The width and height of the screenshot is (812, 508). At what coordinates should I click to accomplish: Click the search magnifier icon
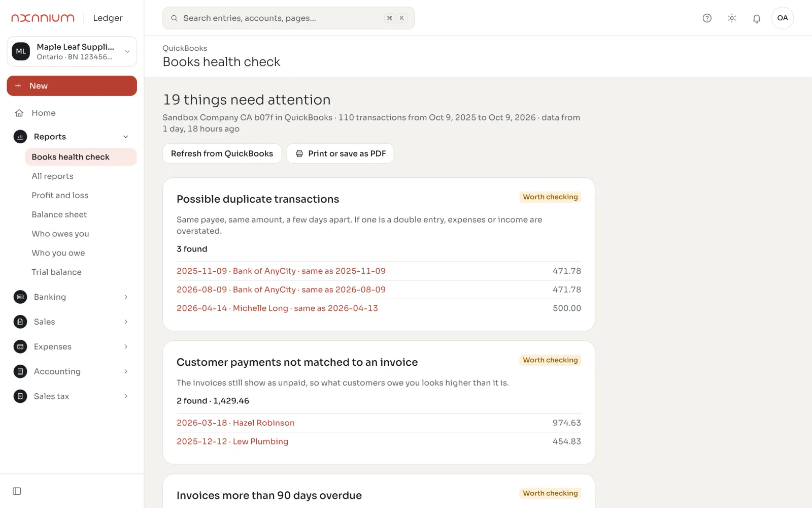[174, 18]
